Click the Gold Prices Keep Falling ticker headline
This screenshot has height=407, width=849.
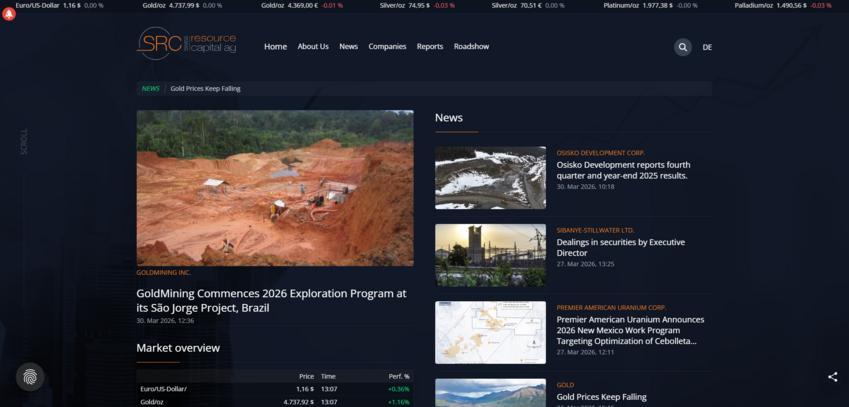point(205,89)
